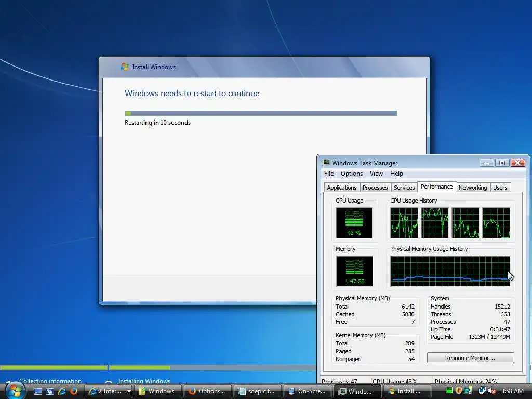Switch to the Networking tab
The image size is (532, 399).
(x=473, y=188)
